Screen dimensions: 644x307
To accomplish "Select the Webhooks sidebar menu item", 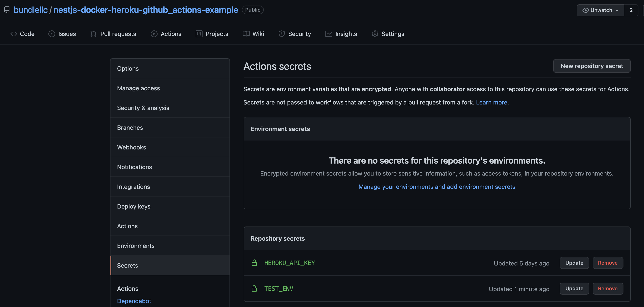I will tap(131, 147).
